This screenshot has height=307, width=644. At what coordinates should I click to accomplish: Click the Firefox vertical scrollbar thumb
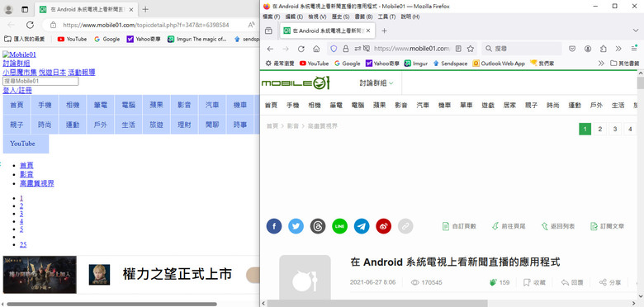coord(641,83)
